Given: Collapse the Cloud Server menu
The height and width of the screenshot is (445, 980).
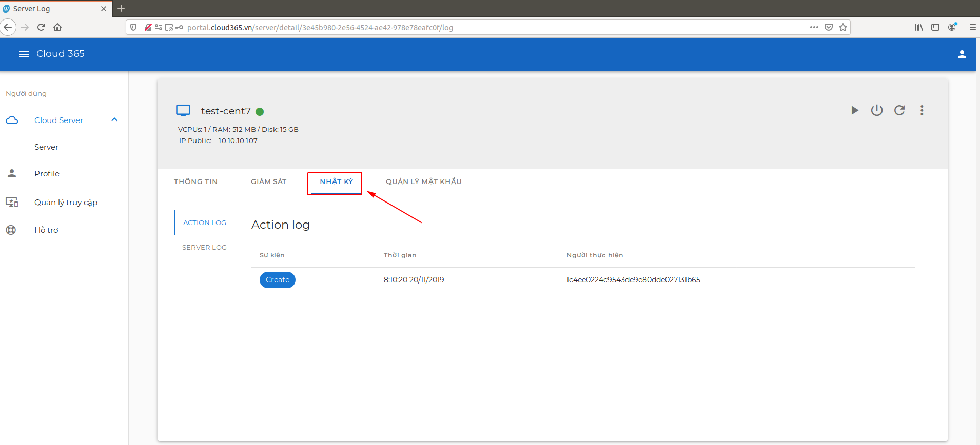Looking at the screenshot, I should pyautogui.click(x=114, y=120).
